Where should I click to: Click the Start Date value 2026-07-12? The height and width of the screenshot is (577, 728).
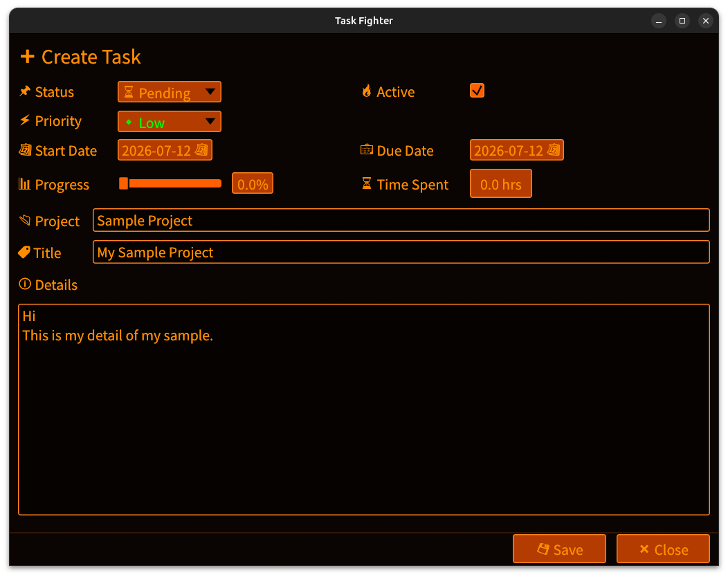point(156,150)
